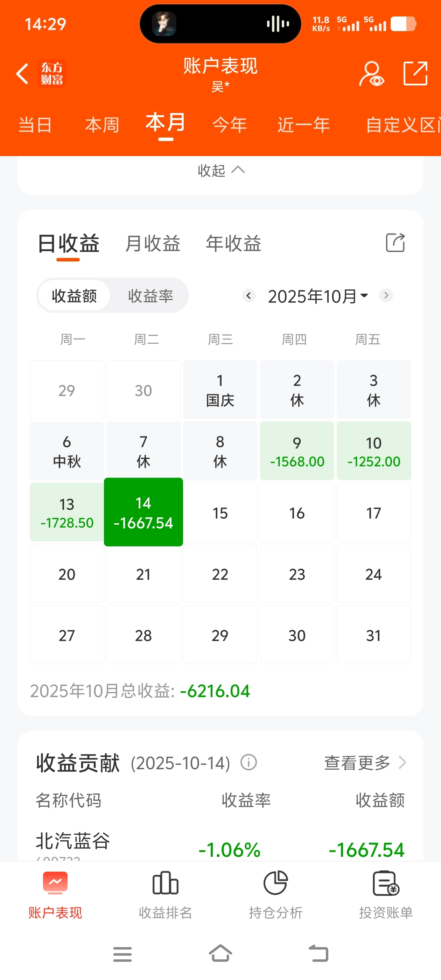The width and height of the screenshot is (441, 980).
Task: Switch to 收益率 display mode
Action: tap(150, 296)
